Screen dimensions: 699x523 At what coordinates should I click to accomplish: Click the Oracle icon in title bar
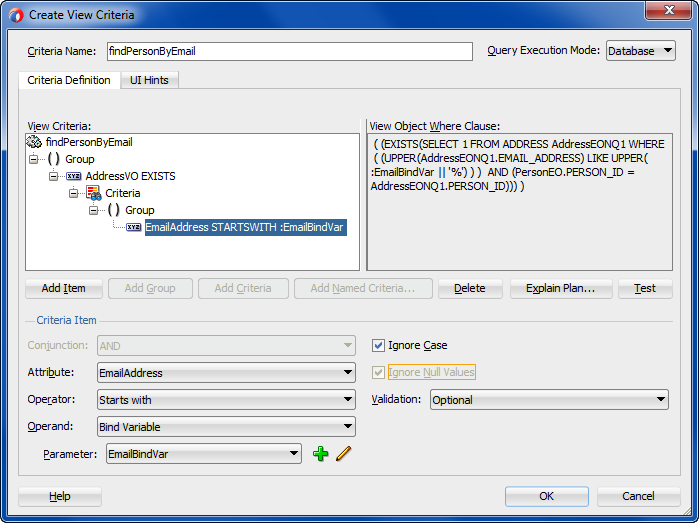click(x=16, y=15)
